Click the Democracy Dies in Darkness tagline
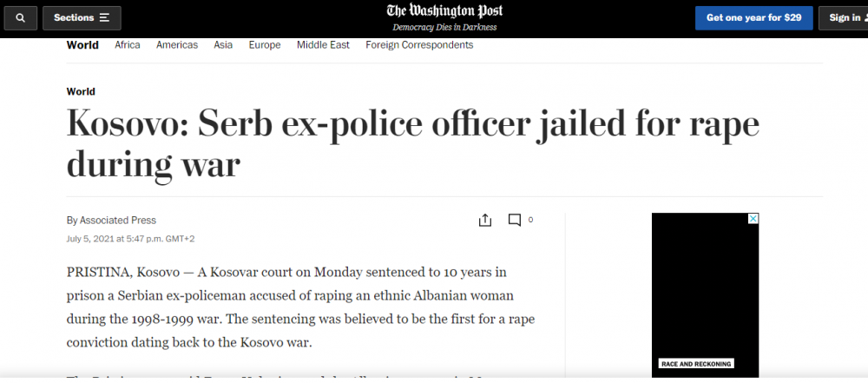The width and height of the screenshot is (868, 383). click(444, 27)
